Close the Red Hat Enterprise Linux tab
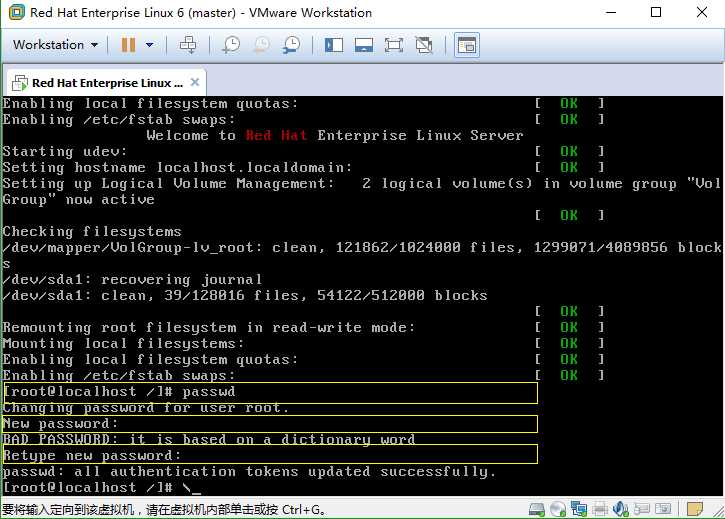725x519 pixels. click(195, 82)
